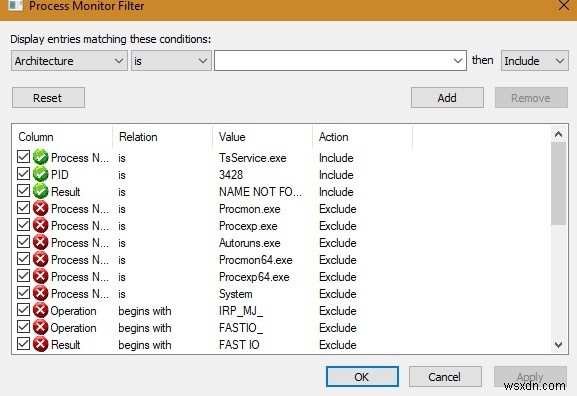Click the red exclude icon for Procmon.exe
Screen dimensions: 577x396
pos(40,209)
